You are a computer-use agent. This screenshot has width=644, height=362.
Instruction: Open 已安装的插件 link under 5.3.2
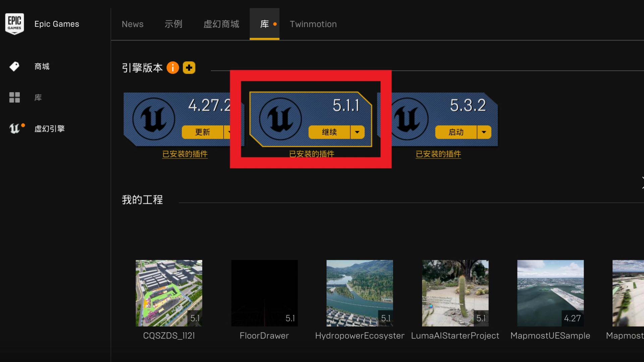[438, 154]
